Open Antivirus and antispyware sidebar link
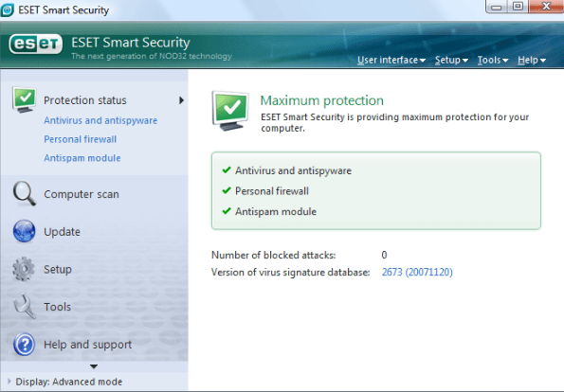Image resolution: width=564 pixels, height=392 pixels. pos(100,120)
